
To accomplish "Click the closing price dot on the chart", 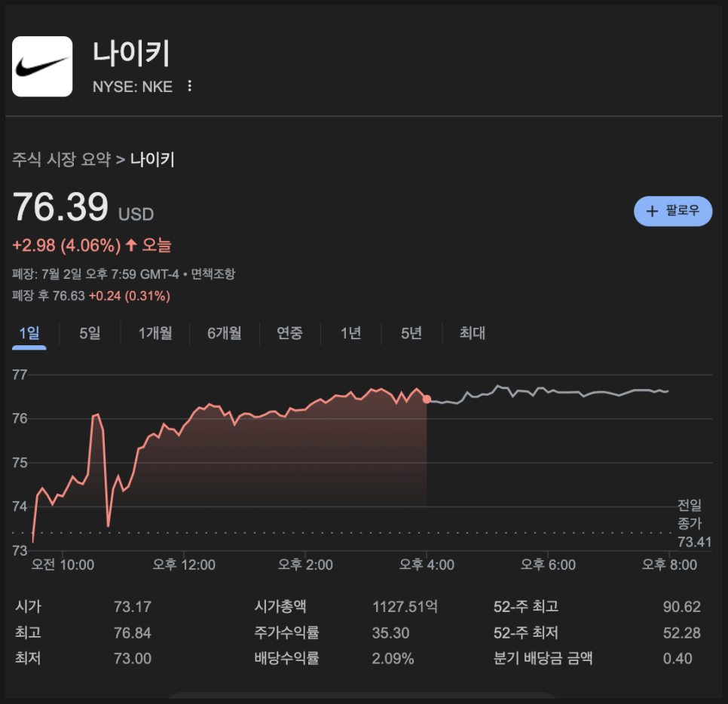I will click(427, 399).
